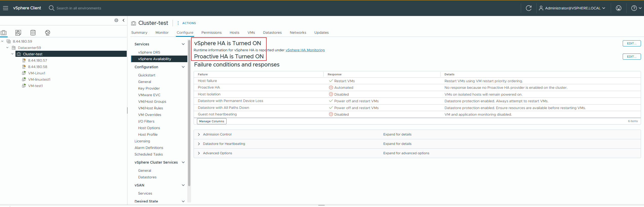644x207 pixels.
Task: Collapse the navigator pane with the arrow
Action: 123,20
